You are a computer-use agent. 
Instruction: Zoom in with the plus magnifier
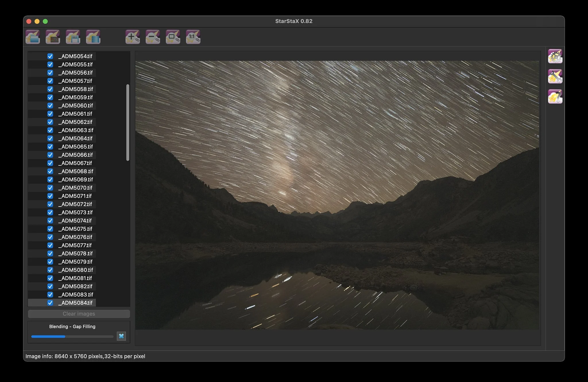pyautogui.click(x=132, y=37)
